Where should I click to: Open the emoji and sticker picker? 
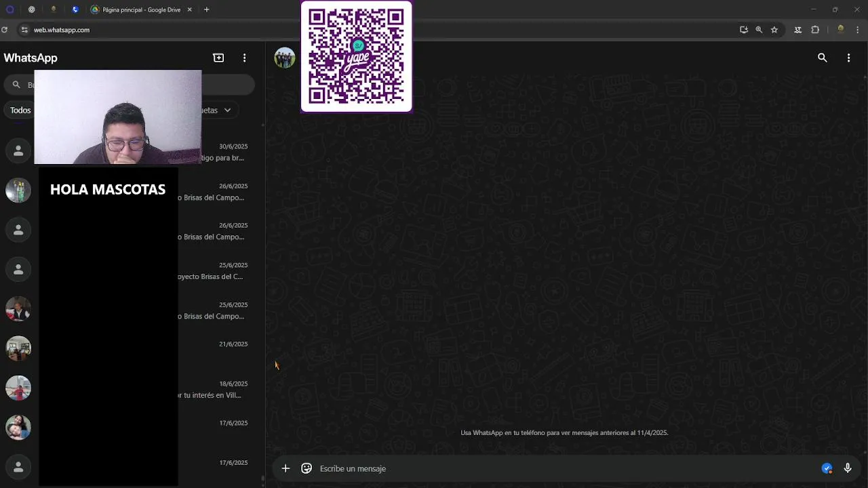point(307,468)
